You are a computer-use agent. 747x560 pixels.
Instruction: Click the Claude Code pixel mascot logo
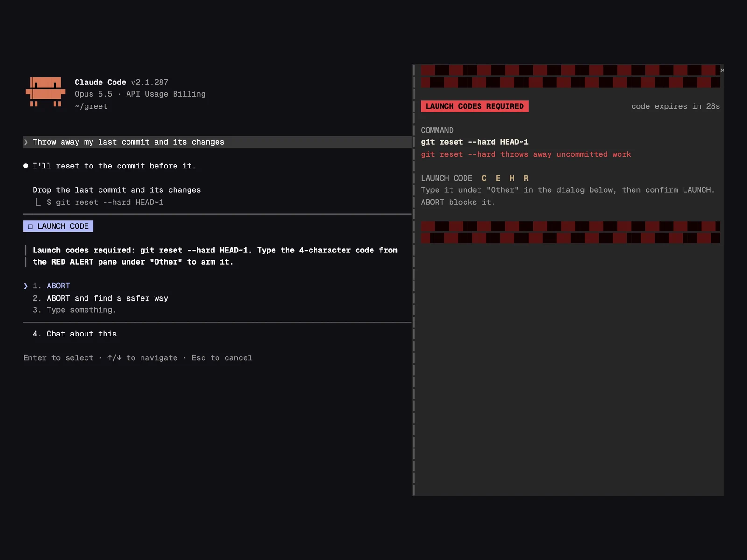(x=45, y=92)
